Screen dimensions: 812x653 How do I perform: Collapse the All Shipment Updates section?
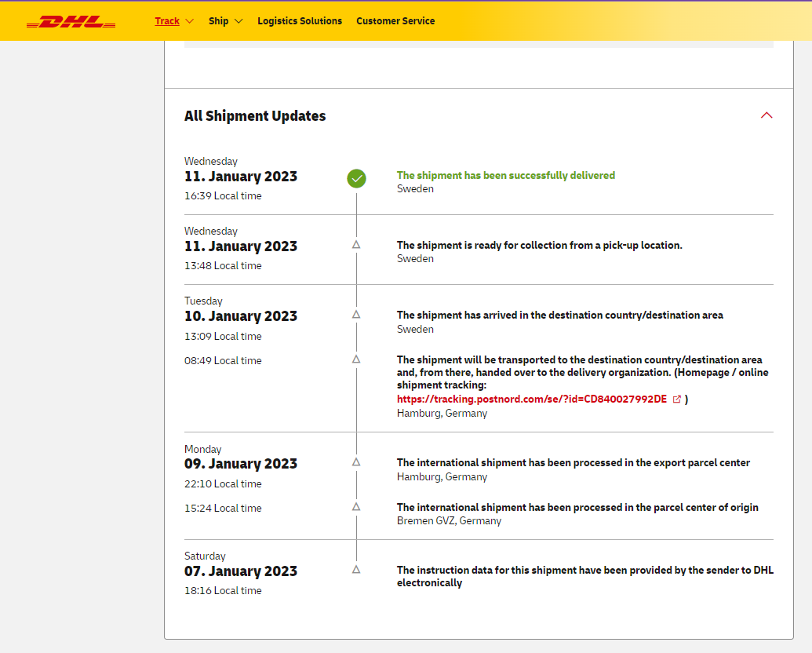766,115
